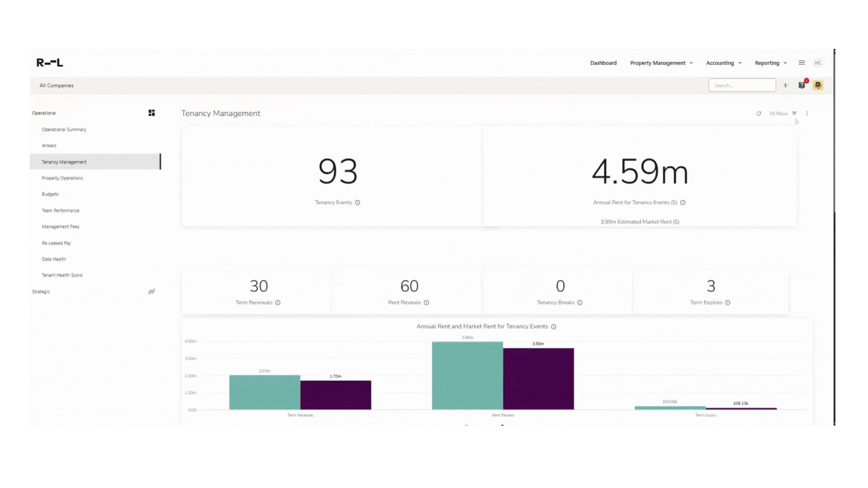Click the 15 filters label

point(778,113)
